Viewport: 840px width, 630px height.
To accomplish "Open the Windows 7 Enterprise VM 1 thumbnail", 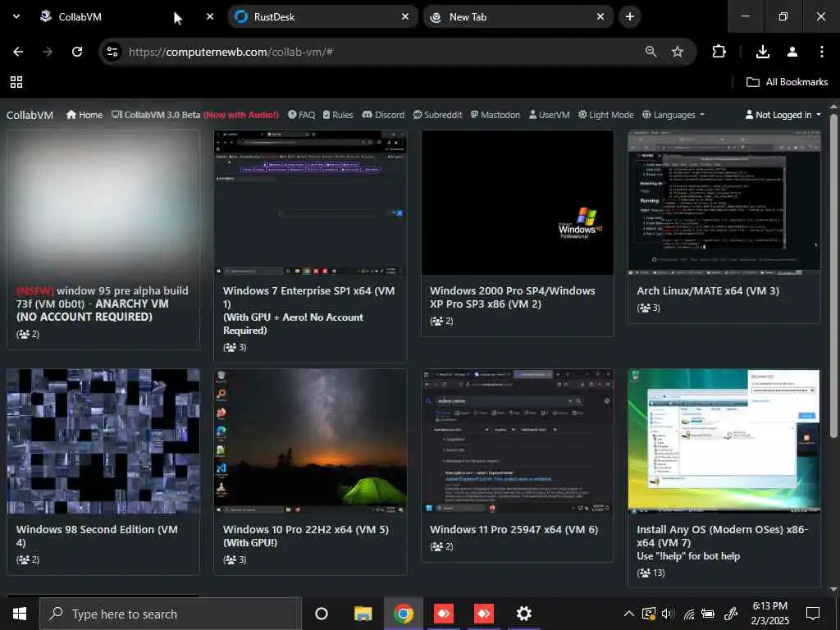I will pos(310,203).
